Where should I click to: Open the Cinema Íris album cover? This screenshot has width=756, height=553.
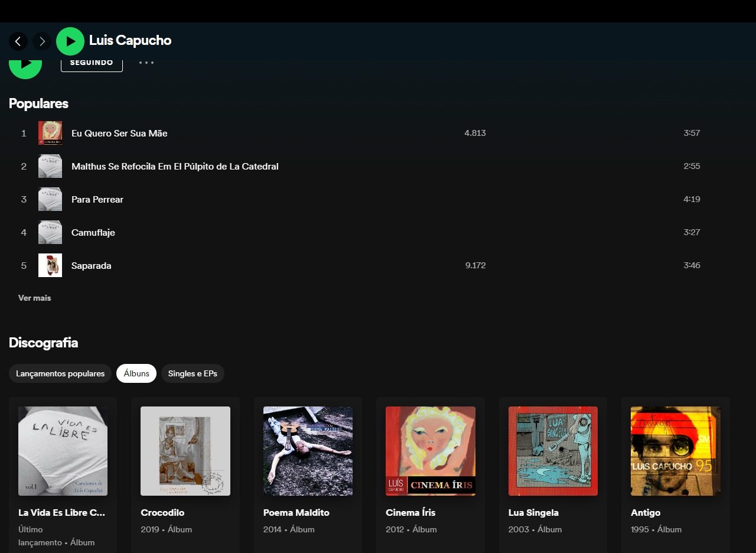click(x=431, y=451)
